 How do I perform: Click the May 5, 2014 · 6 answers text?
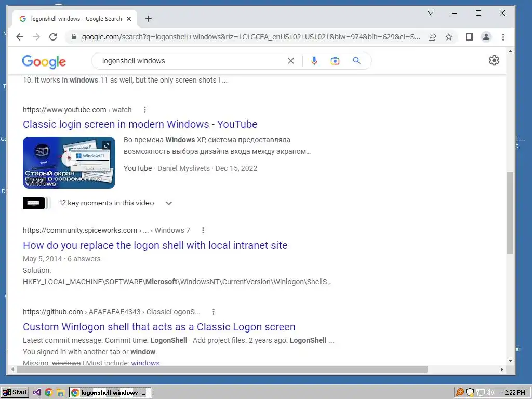62,259
